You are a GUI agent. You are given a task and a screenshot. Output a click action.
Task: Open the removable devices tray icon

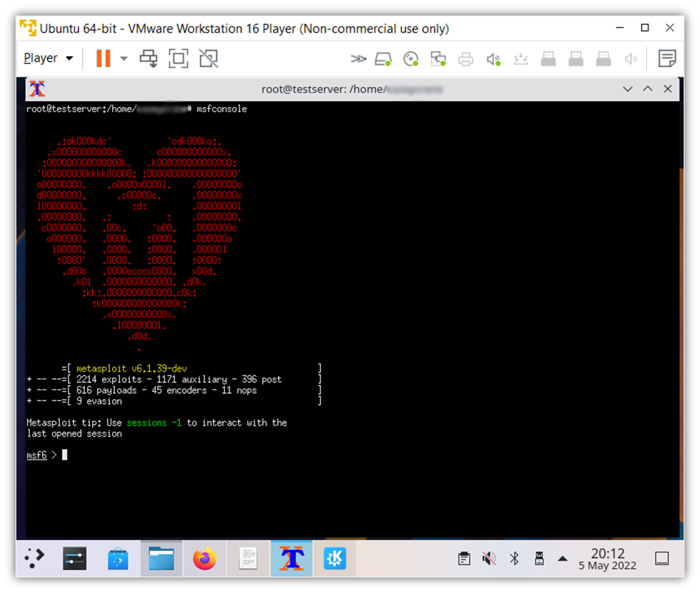click(539, 558)
